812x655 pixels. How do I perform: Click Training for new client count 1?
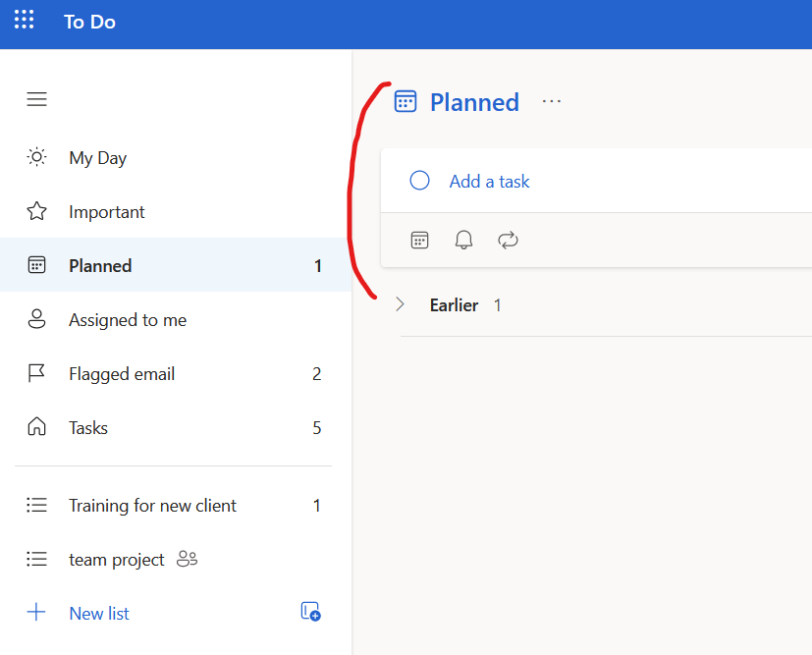point(317,506)
